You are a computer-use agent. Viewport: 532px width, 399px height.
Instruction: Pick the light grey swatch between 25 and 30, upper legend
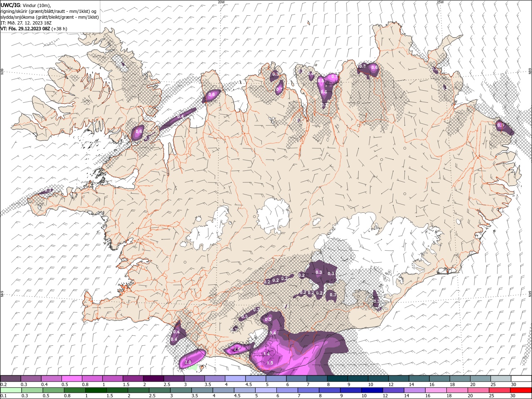(500, 378)
